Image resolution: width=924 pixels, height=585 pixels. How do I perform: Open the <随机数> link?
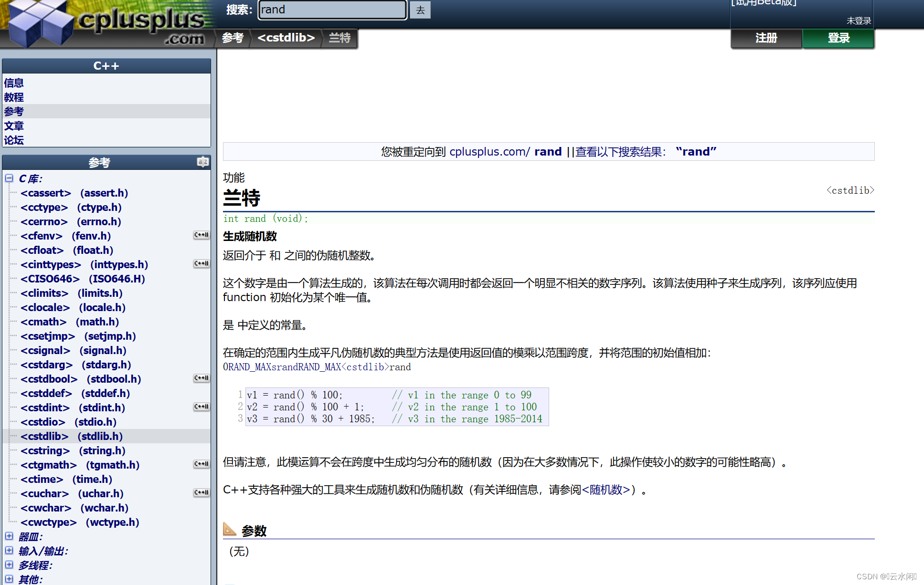pos(605,490)
